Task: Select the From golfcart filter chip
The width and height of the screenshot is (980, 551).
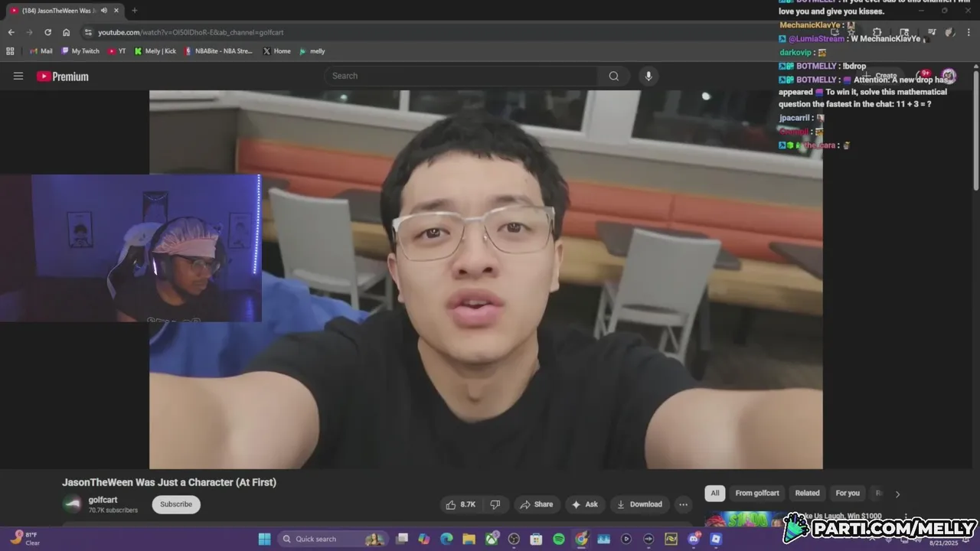Action: point(757,493)
